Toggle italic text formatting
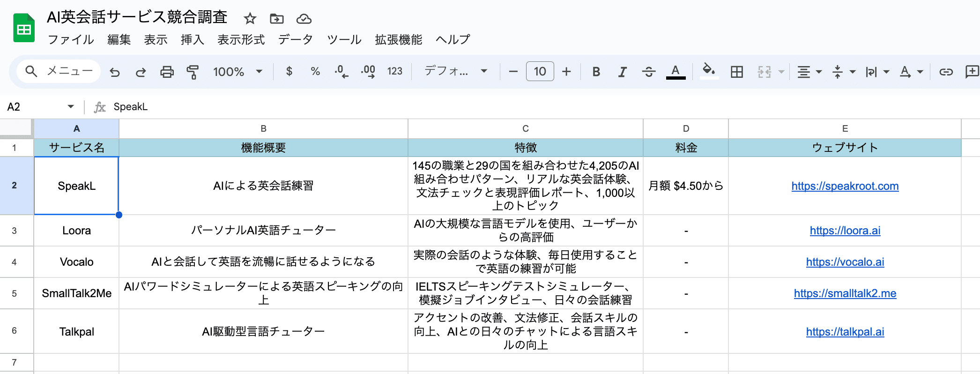This screenshot has width=980, height=374. click(x=622, y=72)
